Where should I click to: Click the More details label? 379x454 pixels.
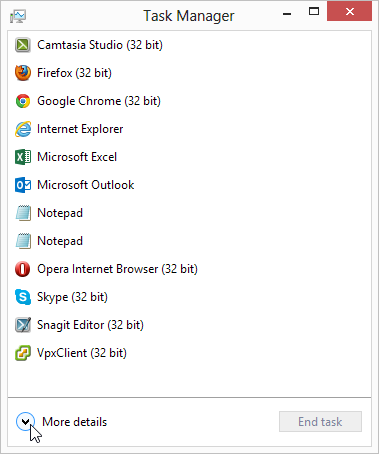pyautogui.click(x=74, y=422)
